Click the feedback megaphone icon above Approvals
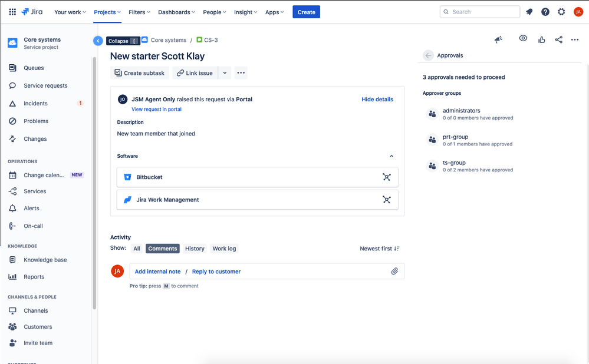 tap(498, 39)
